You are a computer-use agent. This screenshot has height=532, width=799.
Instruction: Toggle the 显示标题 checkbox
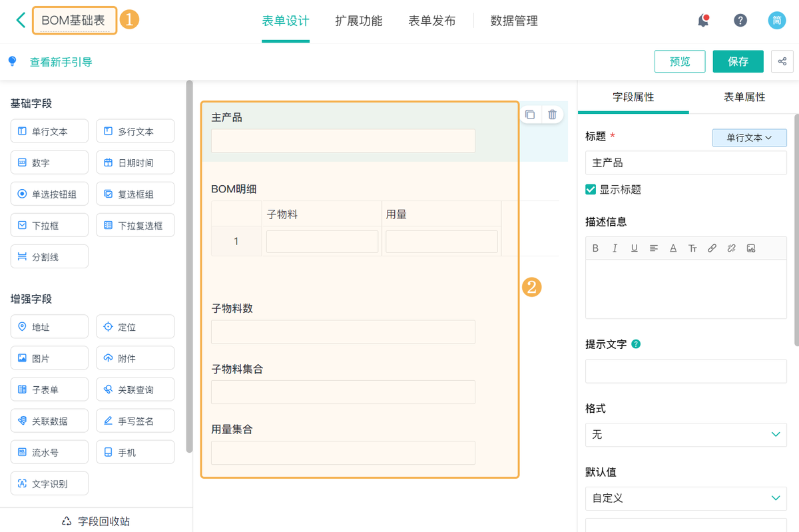[x=591, y=190]
